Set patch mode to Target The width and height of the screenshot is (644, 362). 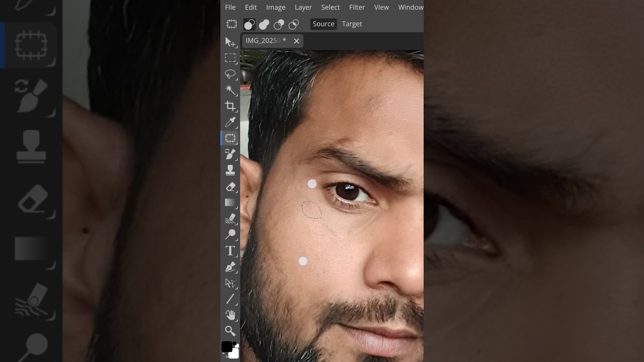coord(352,24)
